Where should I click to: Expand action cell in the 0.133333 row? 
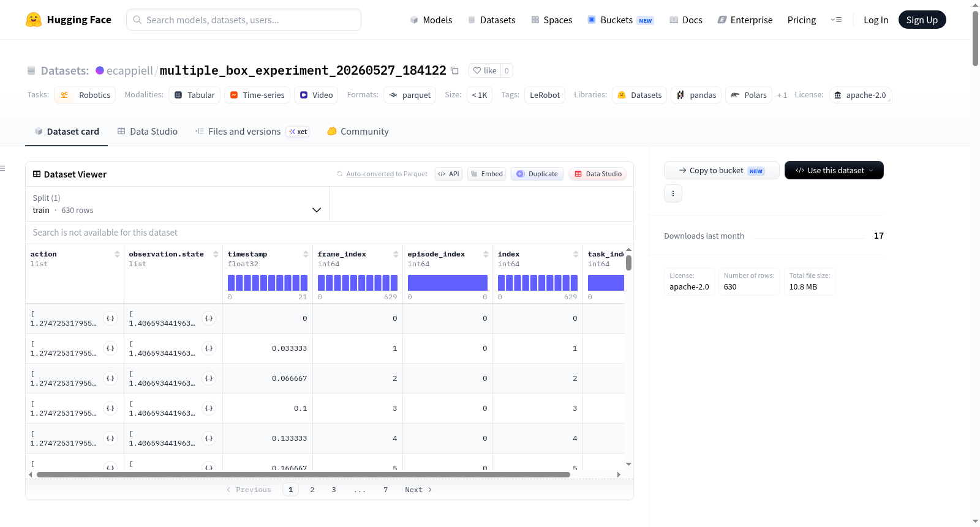click(x=110, y=438)
